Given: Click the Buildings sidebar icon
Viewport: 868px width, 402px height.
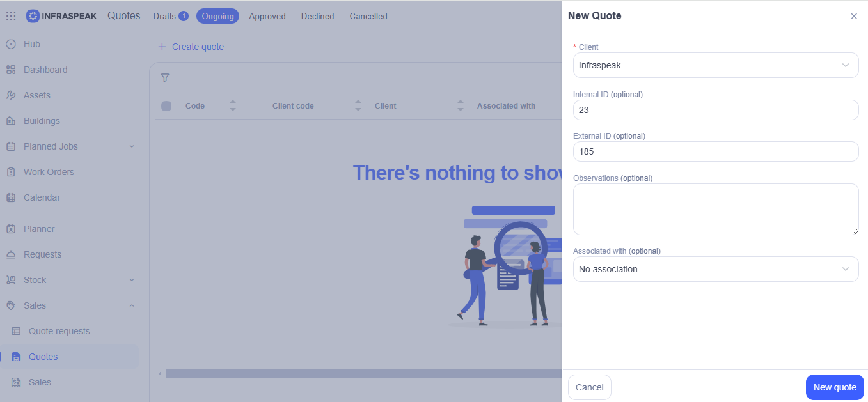Looking at the screenshot, I should (x=11, y=121).
